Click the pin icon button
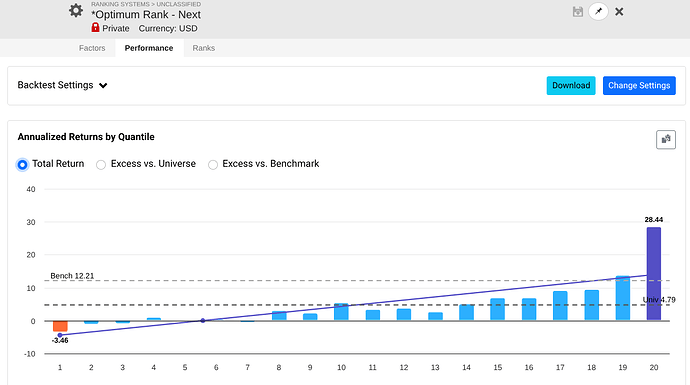The width and height of the screenshot is (690, 385). point(598,12)
